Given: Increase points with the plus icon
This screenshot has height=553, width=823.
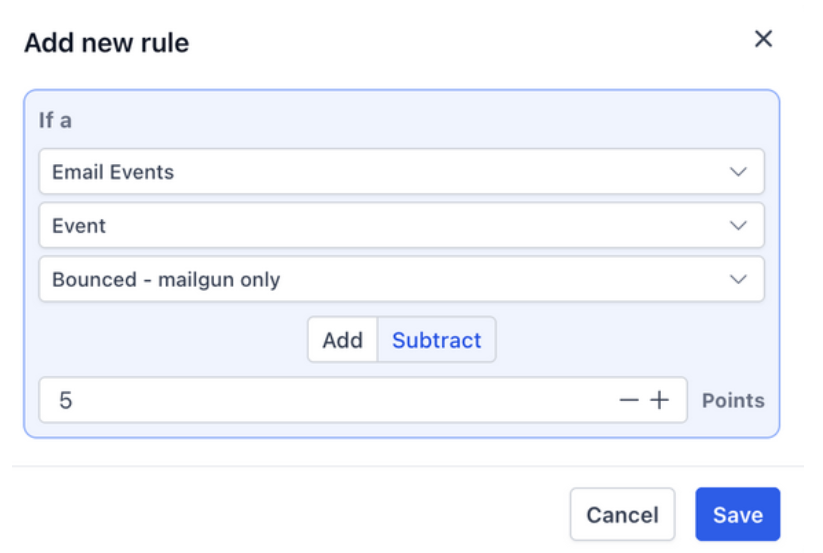Looking at the screenshot, I should (659, 400).
